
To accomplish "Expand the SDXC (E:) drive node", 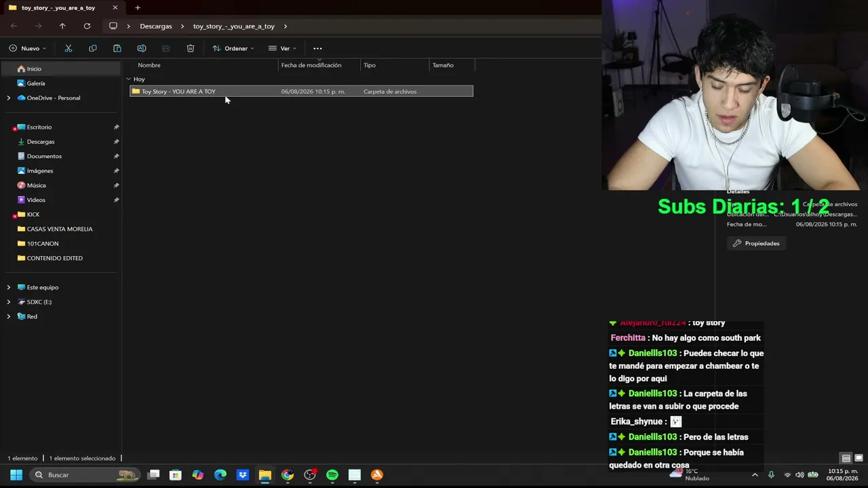I will (9, 302).
